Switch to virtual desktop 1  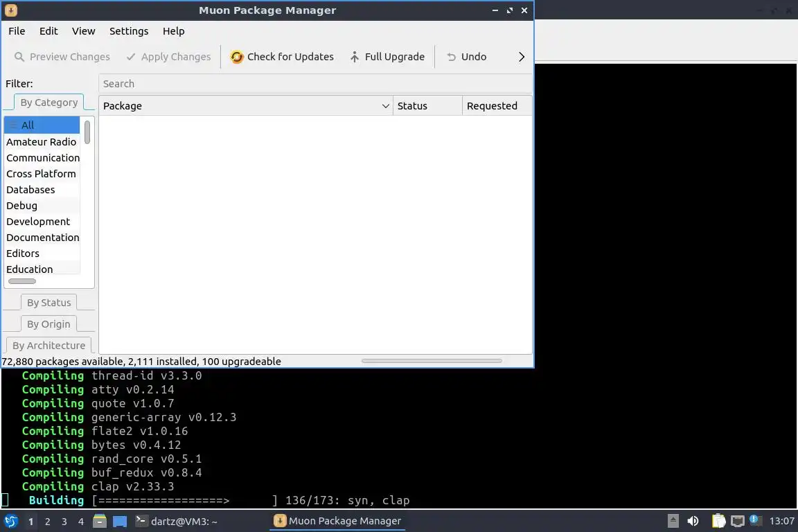(x=31, y=522)
